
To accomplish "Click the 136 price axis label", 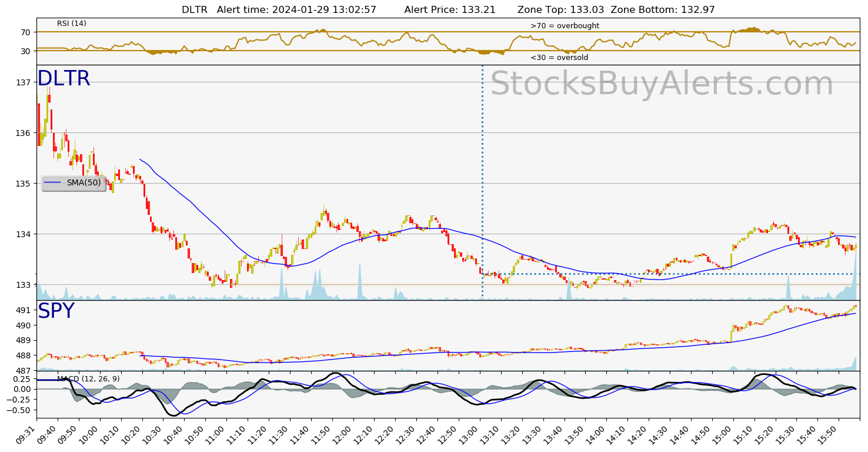I will pyautogui.click(x=24, y=133).
